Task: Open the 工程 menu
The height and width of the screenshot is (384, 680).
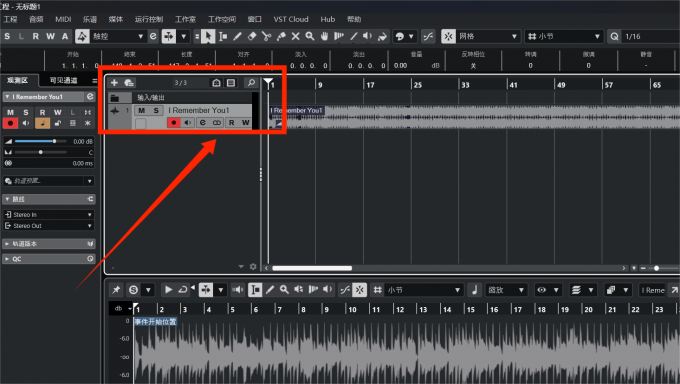Action: [x=10, y=19]
